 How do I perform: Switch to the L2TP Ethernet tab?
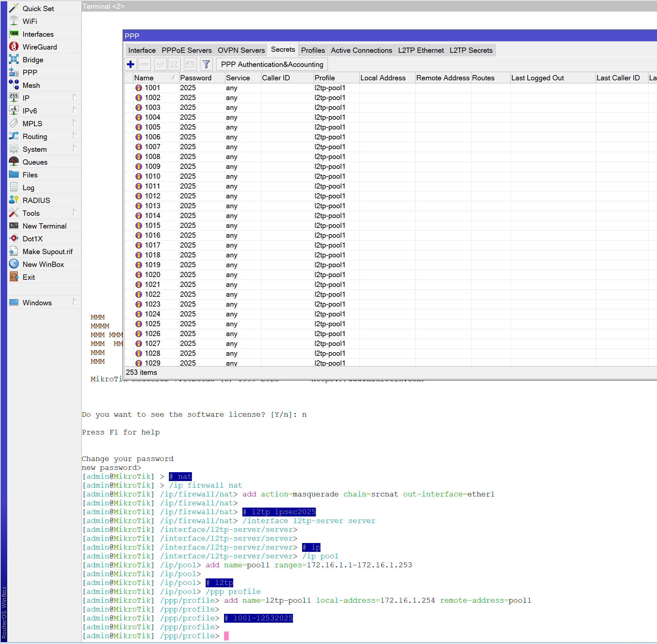click(x=421, y=50)
